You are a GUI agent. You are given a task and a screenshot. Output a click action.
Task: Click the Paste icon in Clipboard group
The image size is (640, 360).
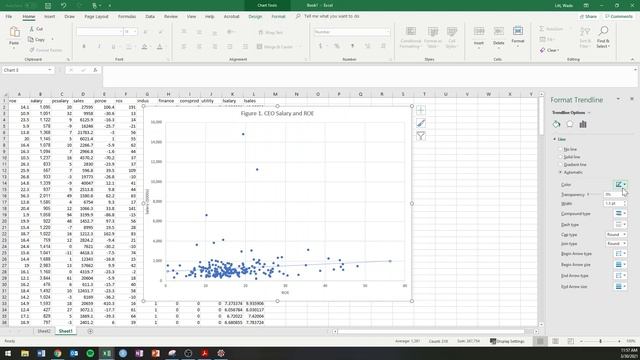click(14, 32)
